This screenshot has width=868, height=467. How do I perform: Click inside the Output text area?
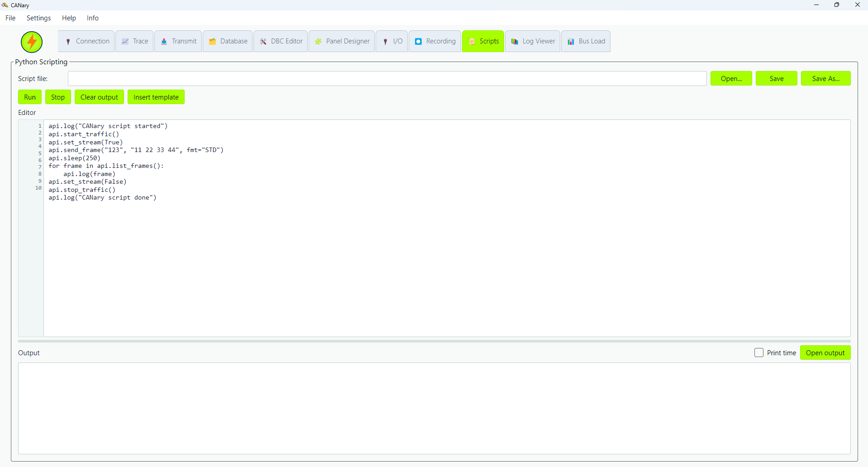pyautogui.click(x=434, y=408)
